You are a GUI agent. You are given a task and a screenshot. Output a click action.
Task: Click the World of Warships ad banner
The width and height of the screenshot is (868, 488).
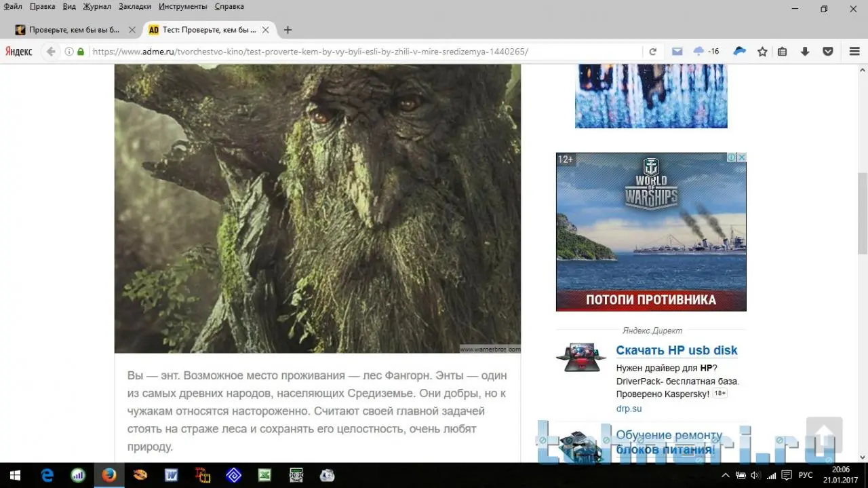651,231
